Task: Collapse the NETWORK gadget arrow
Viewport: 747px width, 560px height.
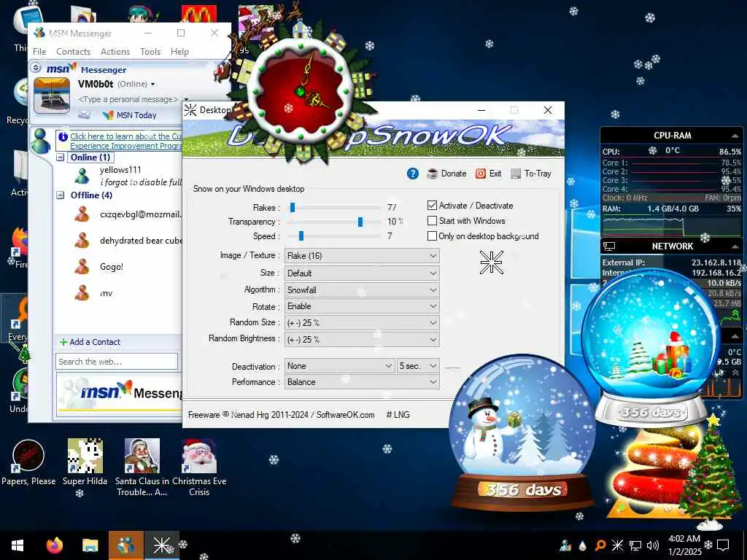Action: 735,246
